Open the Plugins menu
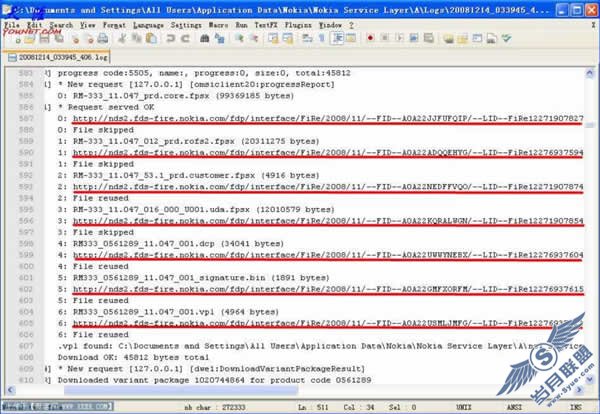The width and height of the screenshot is (600, 414). [298, 25]
